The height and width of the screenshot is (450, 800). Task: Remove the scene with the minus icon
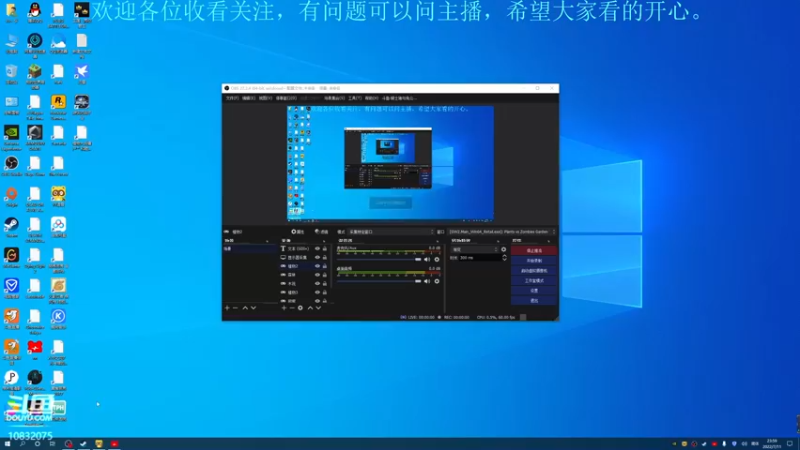(x=235, y=308)
